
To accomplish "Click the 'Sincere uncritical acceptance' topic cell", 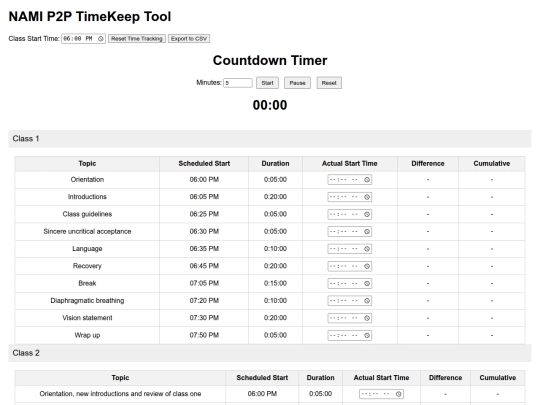I will [x=87, y=231].
